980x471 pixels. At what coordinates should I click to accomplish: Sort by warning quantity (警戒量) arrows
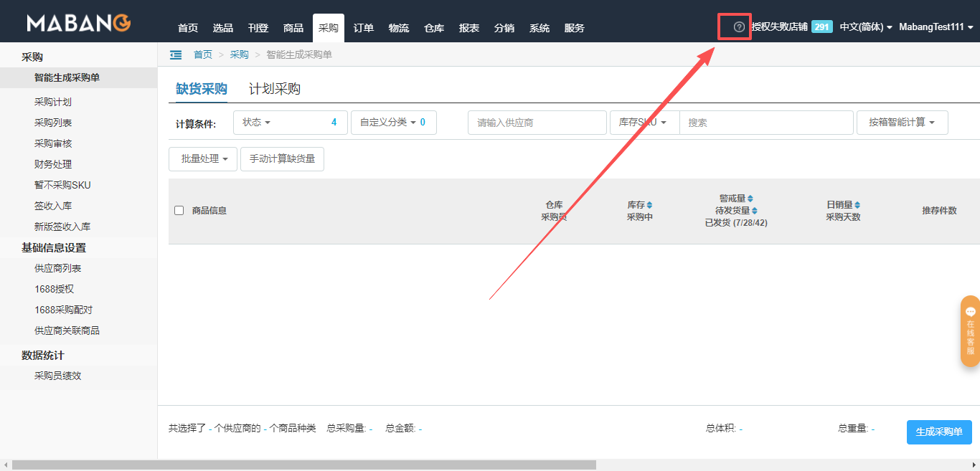(x=750, y=199)
